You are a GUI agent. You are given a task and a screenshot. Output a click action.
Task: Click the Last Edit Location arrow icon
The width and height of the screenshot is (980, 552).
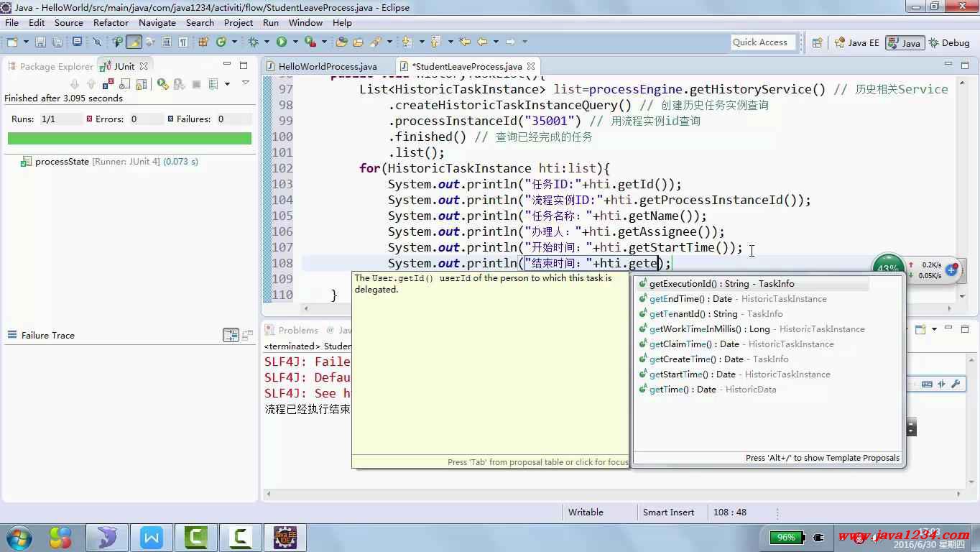464,42
